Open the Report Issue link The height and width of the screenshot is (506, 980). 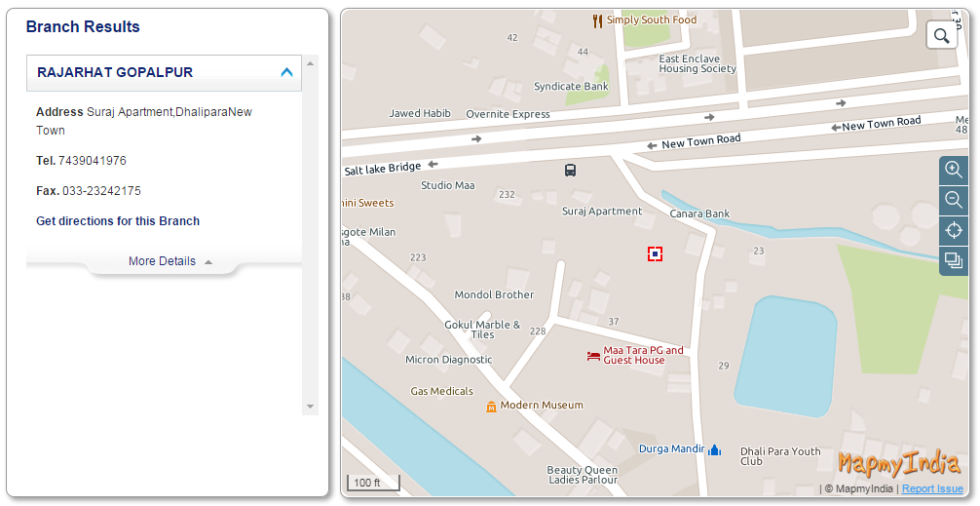[932, 488]
